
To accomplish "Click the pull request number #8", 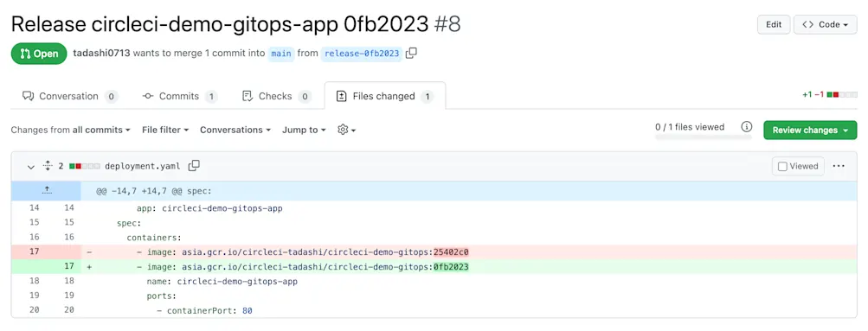I will (x=447, y=24).
